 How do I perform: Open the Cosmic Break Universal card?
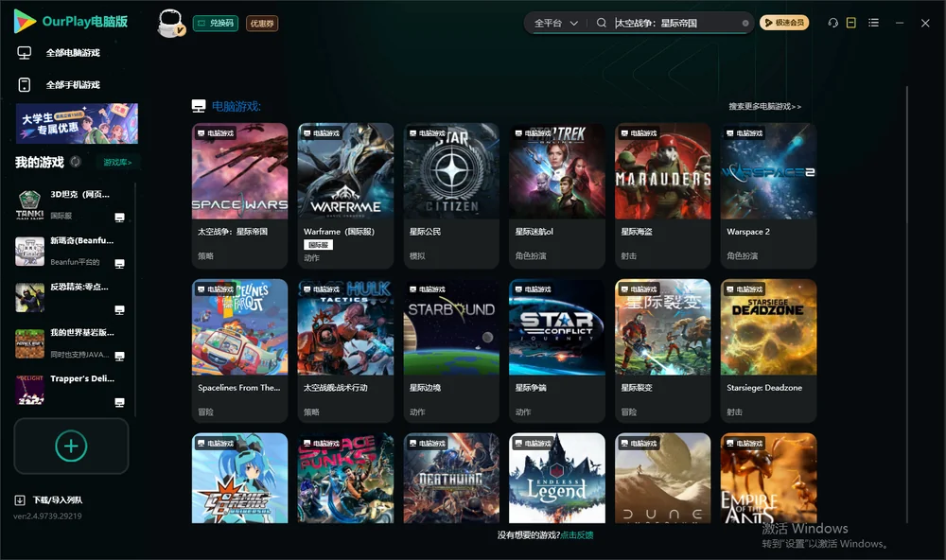[x=239, y=478]
